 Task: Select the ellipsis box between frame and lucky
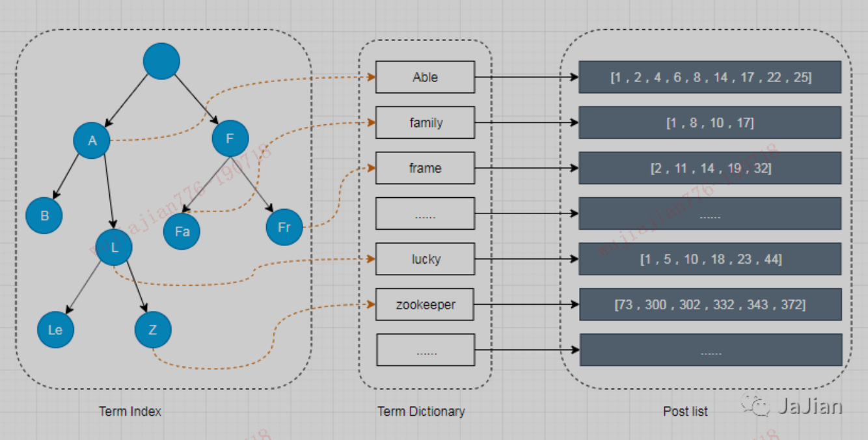[x=426, y=213]
